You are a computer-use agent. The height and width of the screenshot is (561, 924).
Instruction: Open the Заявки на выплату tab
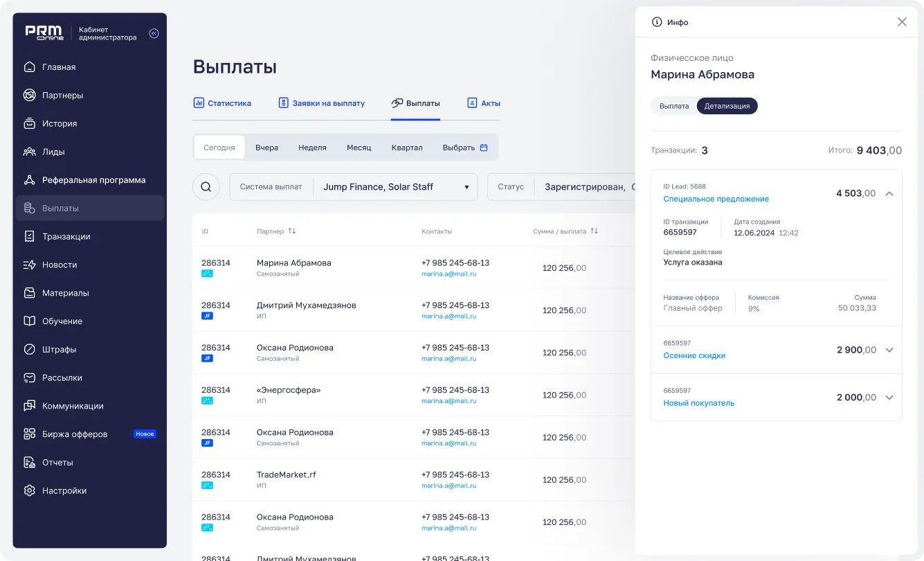click(x=322, y=103)
